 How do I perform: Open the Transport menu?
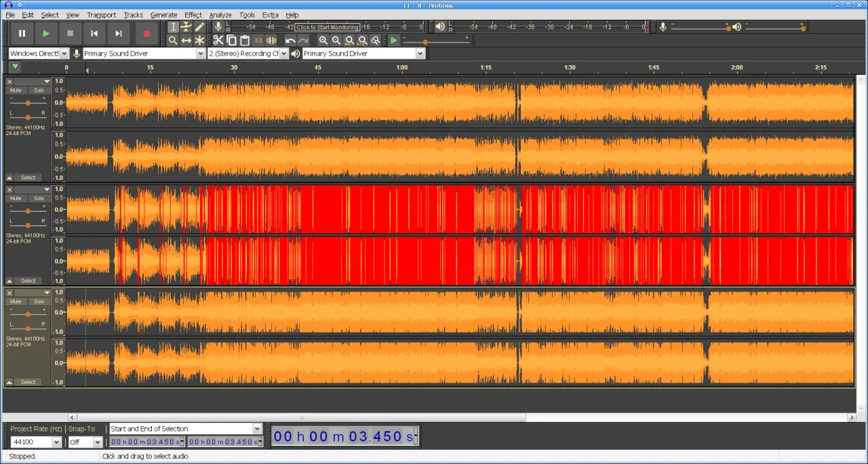[101, 15]
